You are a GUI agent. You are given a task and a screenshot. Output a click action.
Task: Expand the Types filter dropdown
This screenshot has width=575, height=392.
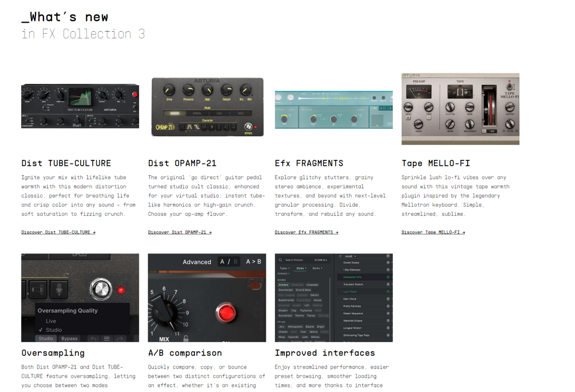(x=284, y=268)
